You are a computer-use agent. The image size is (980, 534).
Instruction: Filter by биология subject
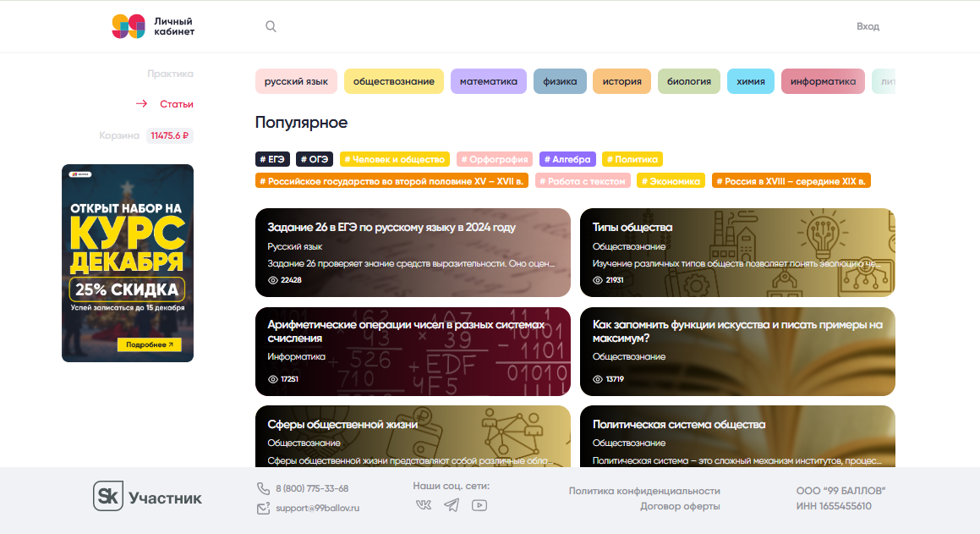click(x=689, y=81)
